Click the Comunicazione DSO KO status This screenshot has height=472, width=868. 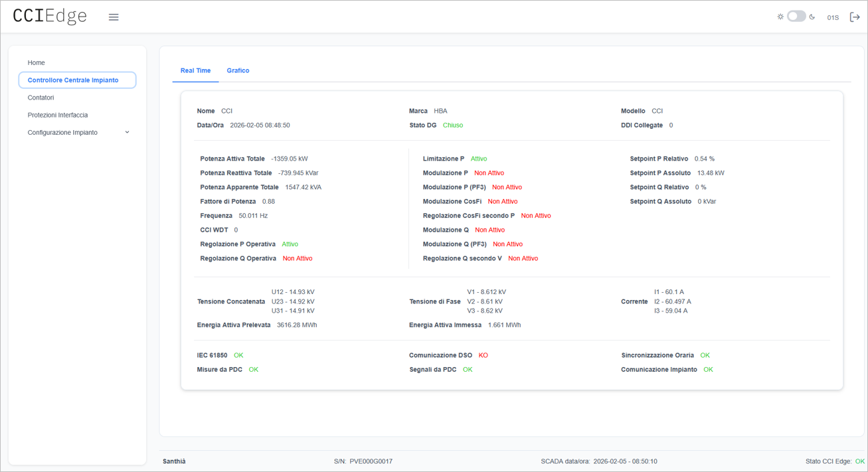(x=483, y=355)
